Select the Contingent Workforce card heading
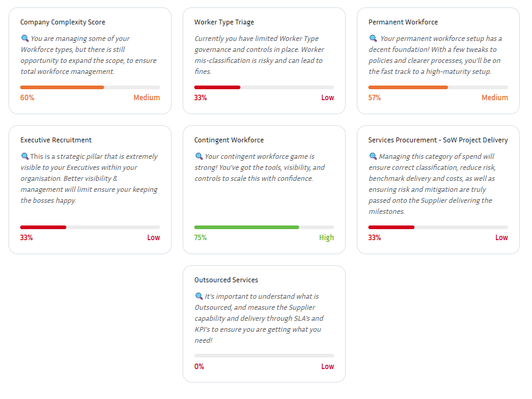Image resolution: width=532 pixels, height=399 pixels. (229, 140)
